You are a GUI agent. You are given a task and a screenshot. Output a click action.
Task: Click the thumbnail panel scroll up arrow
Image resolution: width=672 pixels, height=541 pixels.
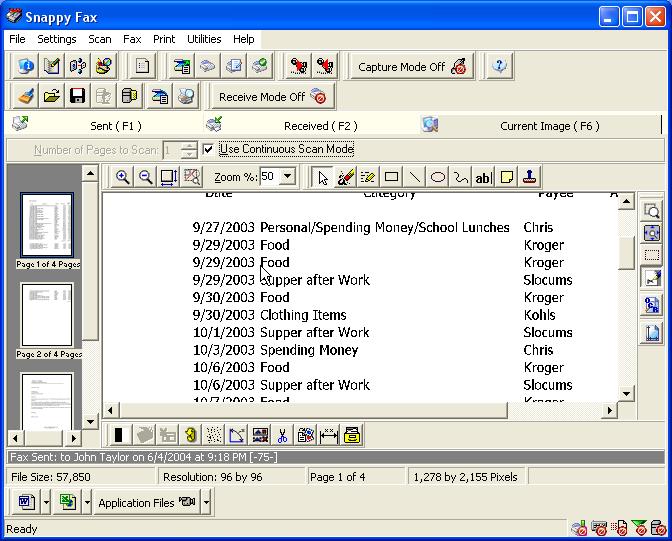pyautogui.click(x=90, y=174)
